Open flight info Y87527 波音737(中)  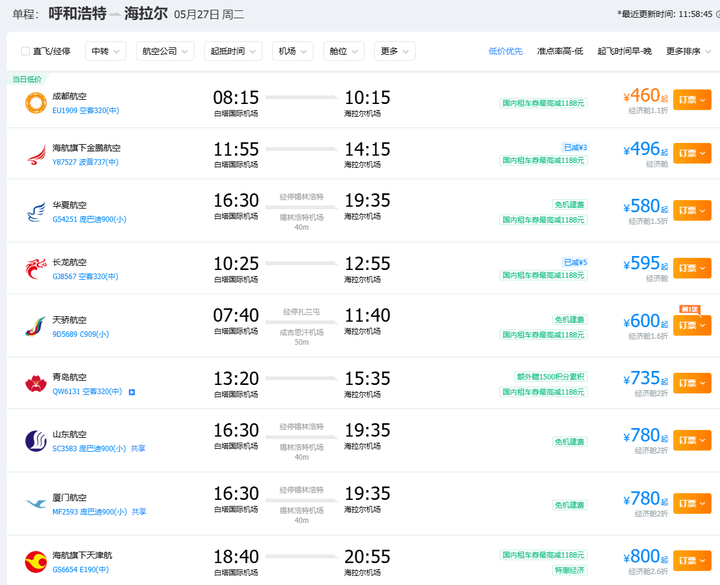(x=85, y=162)
